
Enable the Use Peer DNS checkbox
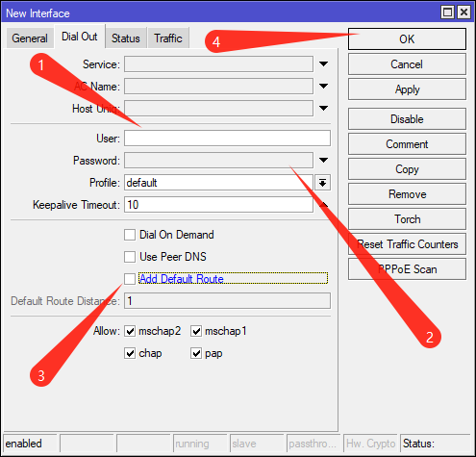pos(130,257)
